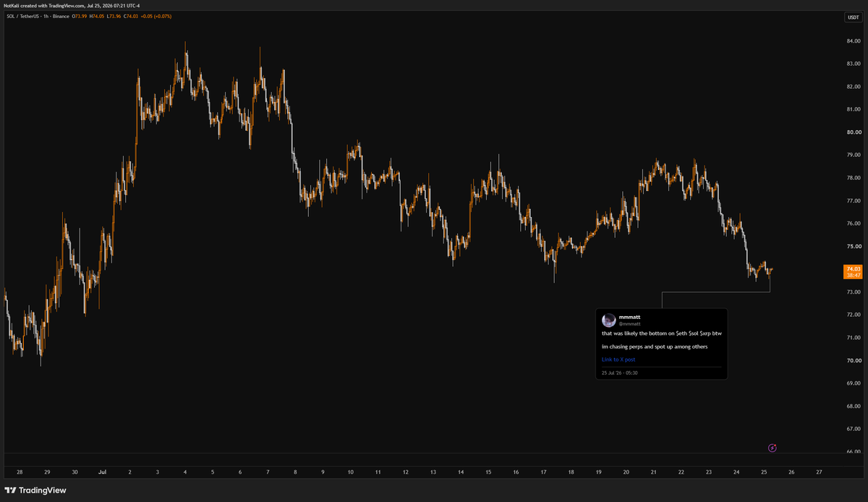The image size is (868, 502).
Task: Click the 76.00 price axis label
Action: coord(852,224)
